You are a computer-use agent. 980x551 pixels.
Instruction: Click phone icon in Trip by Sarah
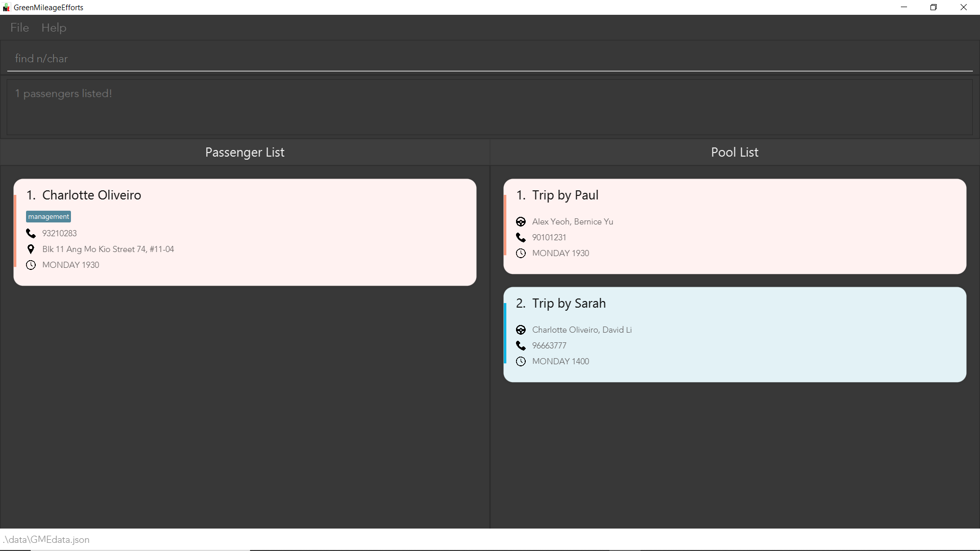[x=521, y=345]
